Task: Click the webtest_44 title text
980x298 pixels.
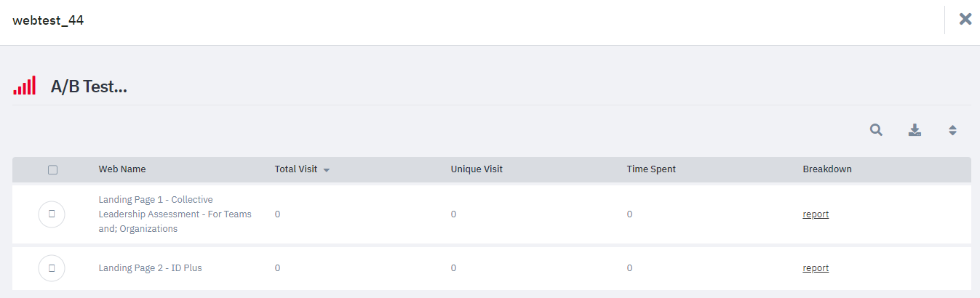Action: click(x=48, y=20)
